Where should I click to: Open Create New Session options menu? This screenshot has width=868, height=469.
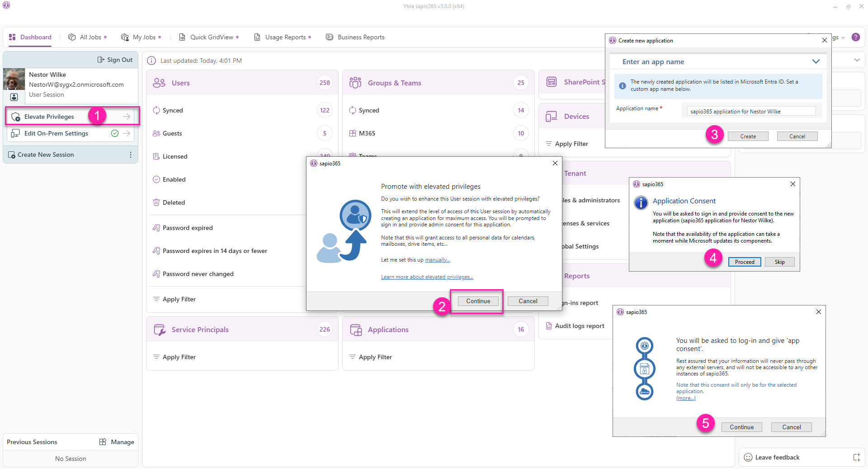(131, 155)
